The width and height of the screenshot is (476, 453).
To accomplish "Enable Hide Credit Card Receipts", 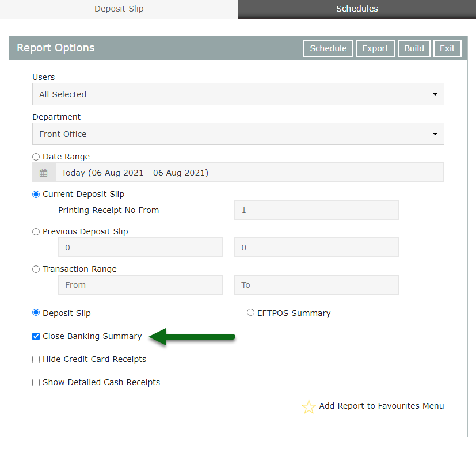I will coord(36,360).
